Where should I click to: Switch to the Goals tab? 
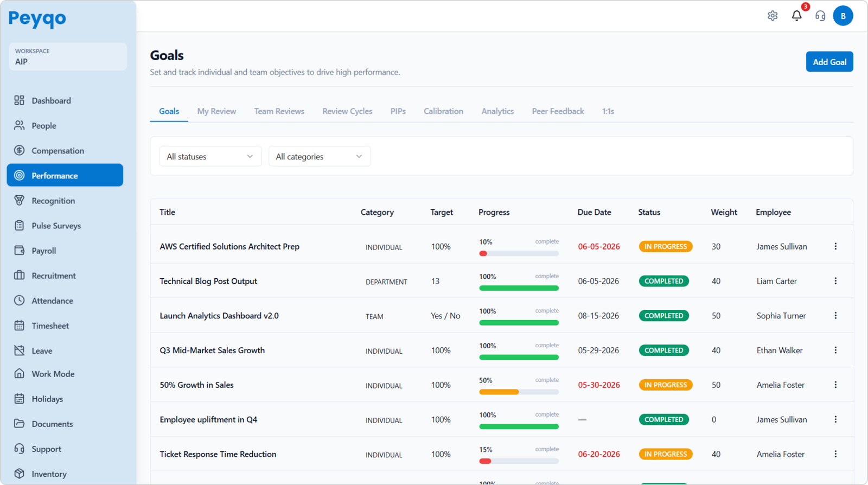(169, 111)
